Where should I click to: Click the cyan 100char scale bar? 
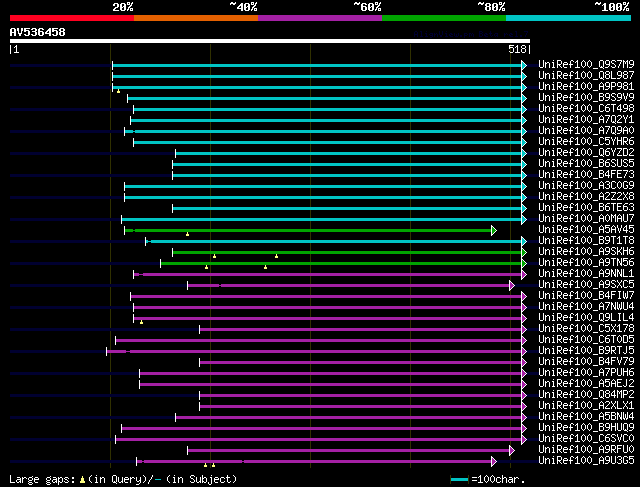460,479
